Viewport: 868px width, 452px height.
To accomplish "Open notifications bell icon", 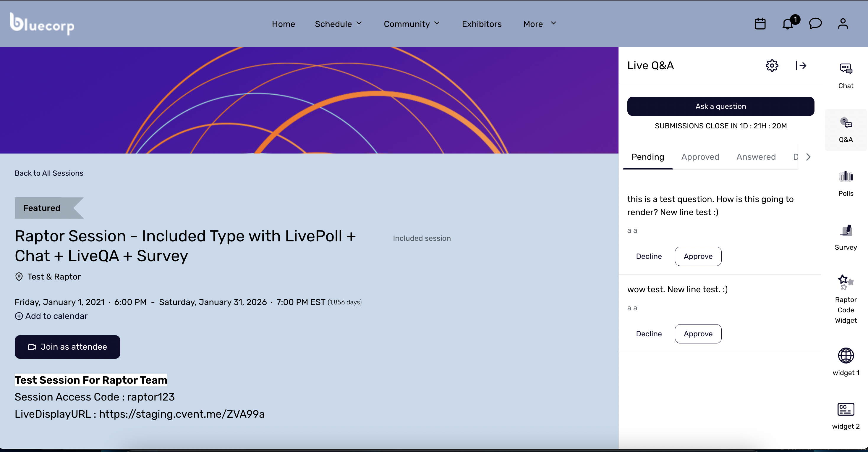I will pos(788,24).
